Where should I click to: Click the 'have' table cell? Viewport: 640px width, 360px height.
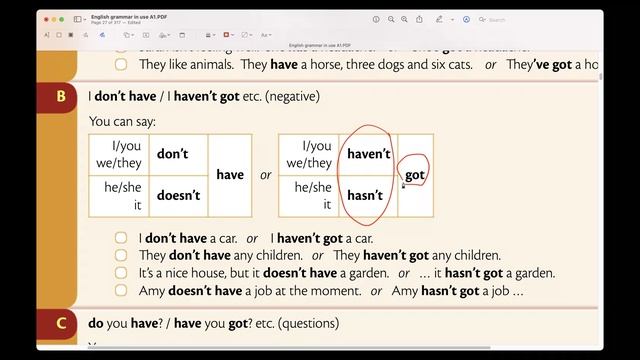[230, 175]
